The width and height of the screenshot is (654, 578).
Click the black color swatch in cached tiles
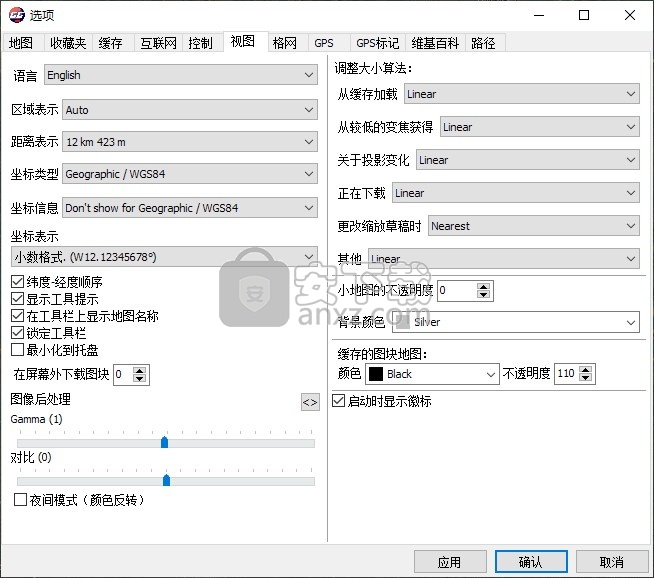(x=376, y=374)
